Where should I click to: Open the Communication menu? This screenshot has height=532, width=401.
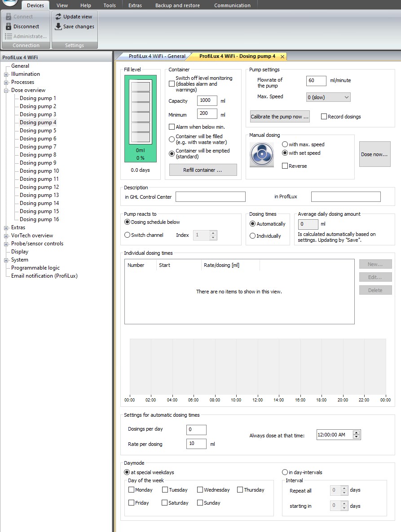[232, 5]
